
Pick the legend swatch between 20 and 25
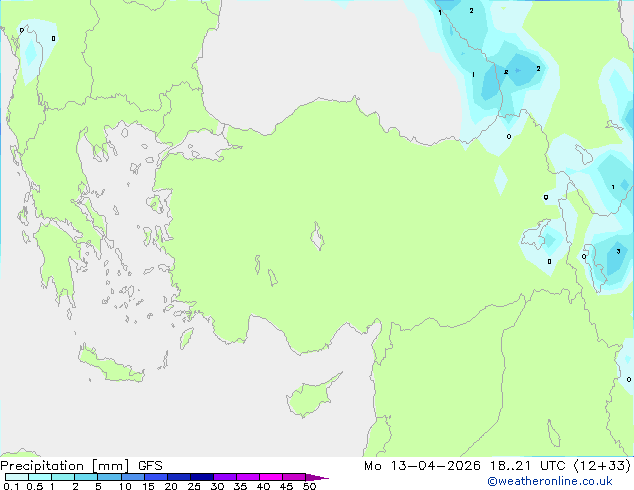(x=179, y=477)
